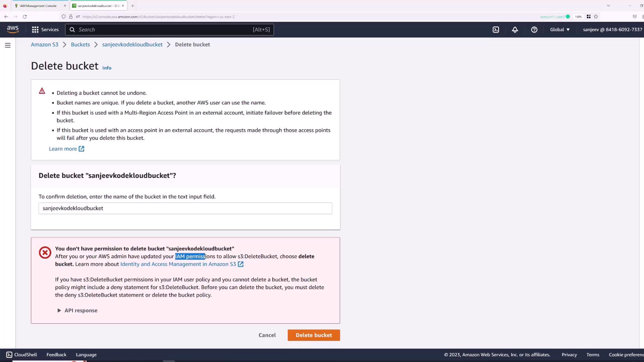Open sanjeevkodekloudbucket breadcrumb link
The height and width of the screenshot is (362, 644).
click(132, 45)
